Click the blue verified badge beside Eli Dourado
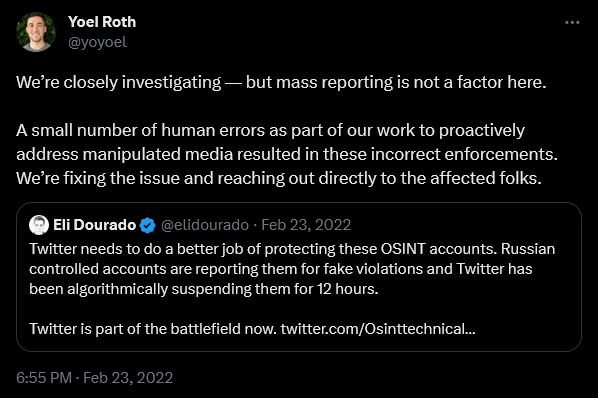Image resolution: width=598 pixels, height=398 pixels. click(x=148, y=225)
